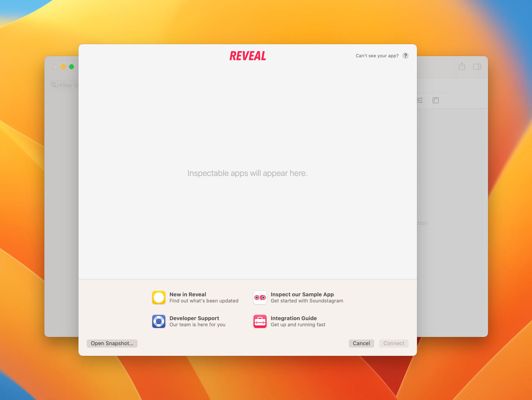Toggle the inspector sidebar icon in background window

[x=477, y=67]
